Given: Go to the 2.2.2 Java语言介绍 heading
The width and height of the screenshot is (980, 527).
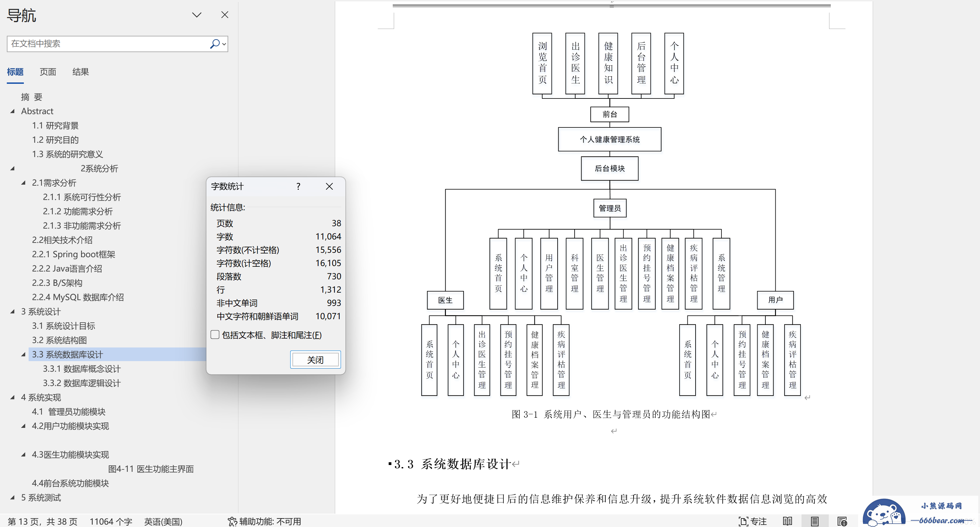Looking at the screenshot, I should click(67, 269).
